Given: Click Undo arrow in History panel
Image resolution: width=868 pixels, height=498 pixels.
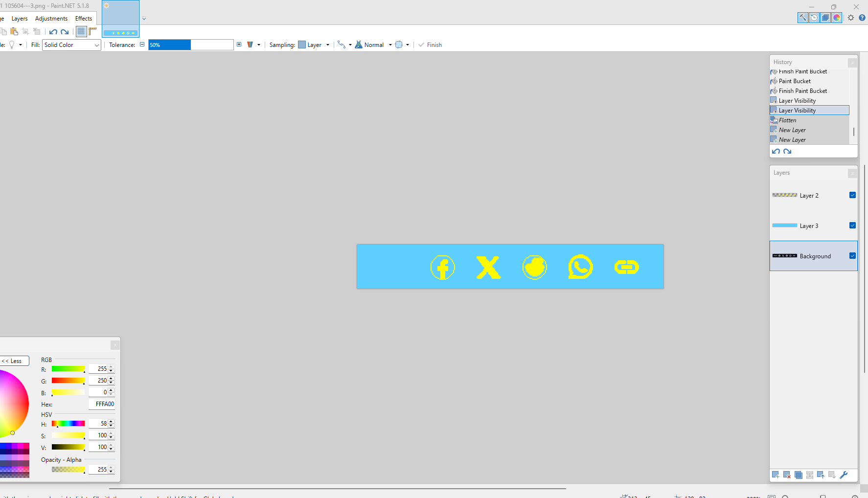Looking at the screenshot, I should tap(776, 152).
